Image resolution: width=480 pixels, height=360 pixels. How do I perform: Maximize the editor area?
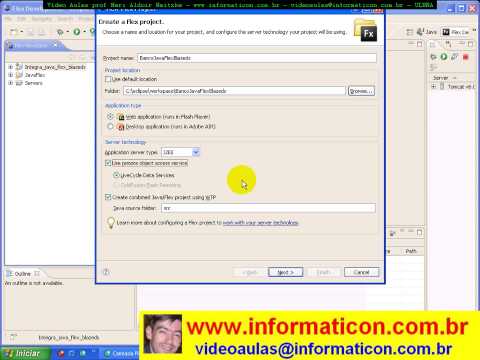point(419,44)
